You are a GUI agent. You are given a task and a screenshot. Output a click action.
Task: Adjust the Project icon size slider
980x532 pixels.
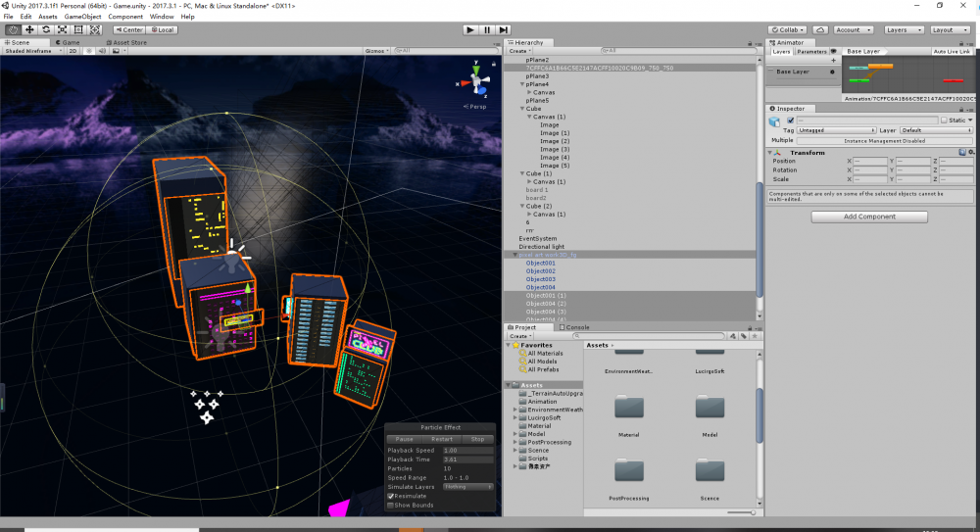pyautogui.click(x=742, y=512)
